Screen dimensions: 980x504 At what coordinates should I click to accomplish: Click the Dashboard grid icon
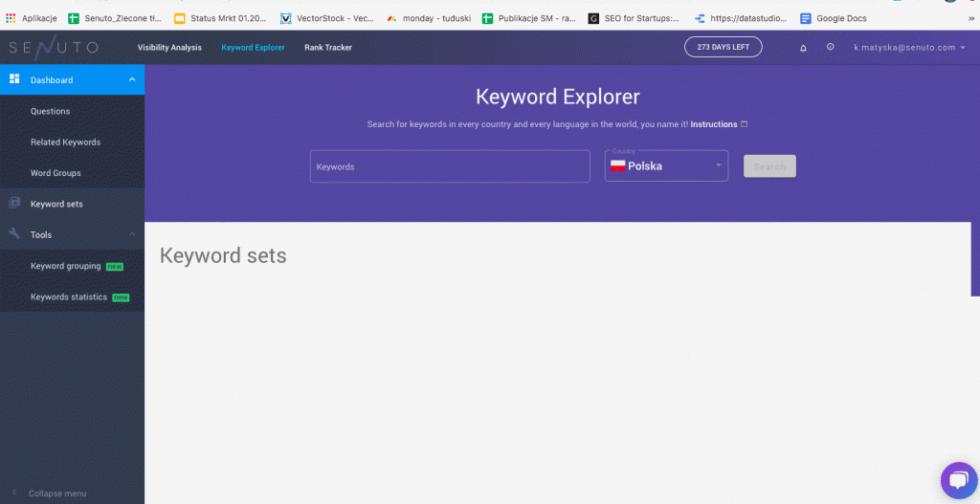(x=14, y=79)
